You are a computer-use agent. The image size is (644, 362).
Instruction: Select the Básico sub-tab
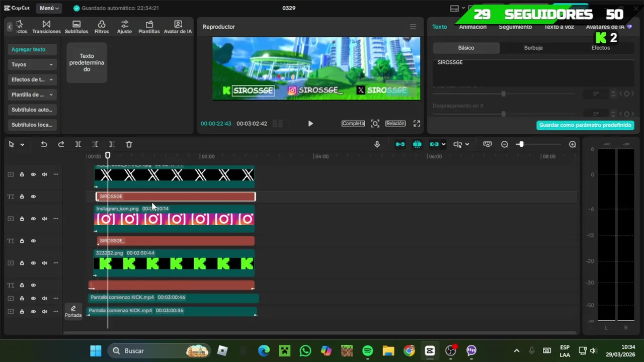pyautogui.click(x=466, y=48)
